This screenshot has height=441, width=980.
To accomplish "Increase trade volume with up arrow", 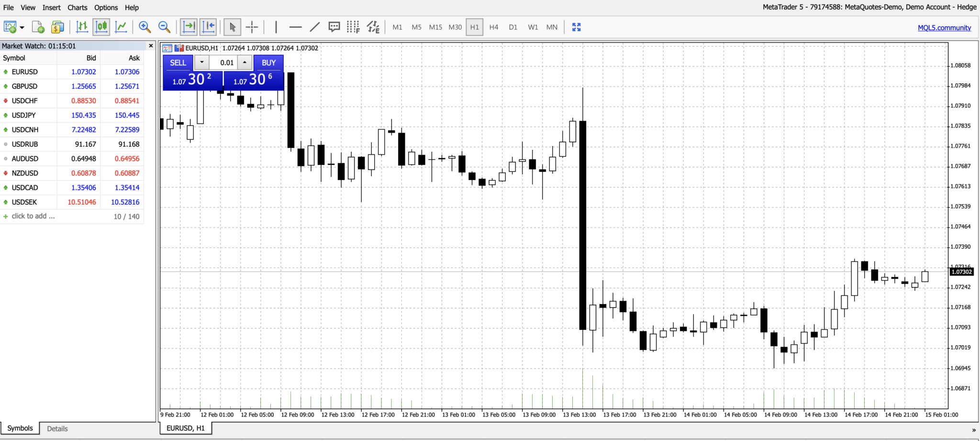I will [245, 63].
